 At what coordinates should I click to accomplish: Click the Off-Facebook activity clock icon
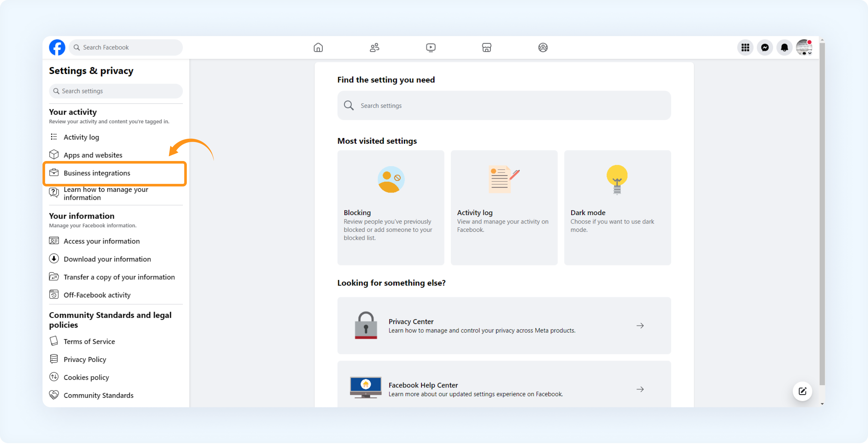54,294
